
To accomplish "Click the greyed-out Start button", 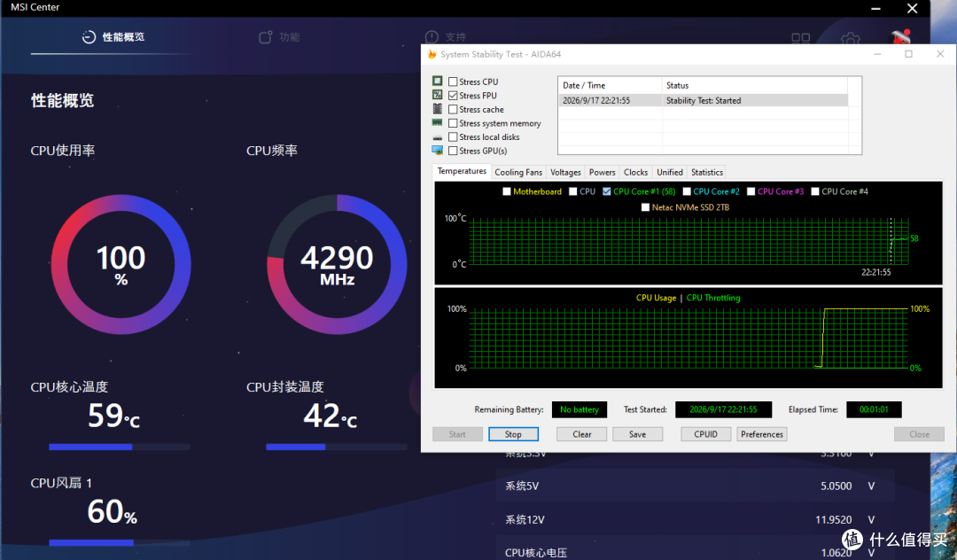I will [457, 434].
